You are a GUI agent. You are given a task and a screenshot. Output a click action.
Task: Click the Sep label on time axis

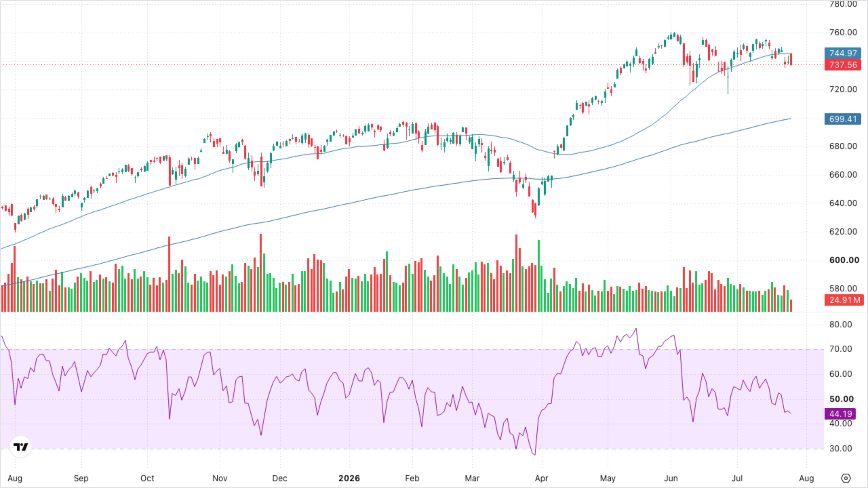81,479
